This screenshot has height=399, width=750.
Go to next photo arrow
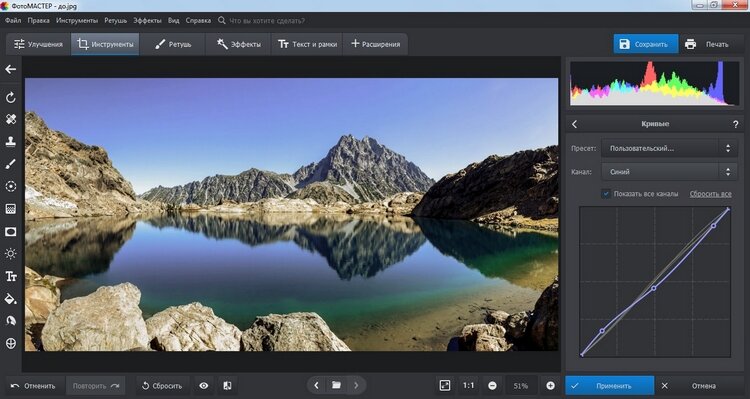(356, 385)
